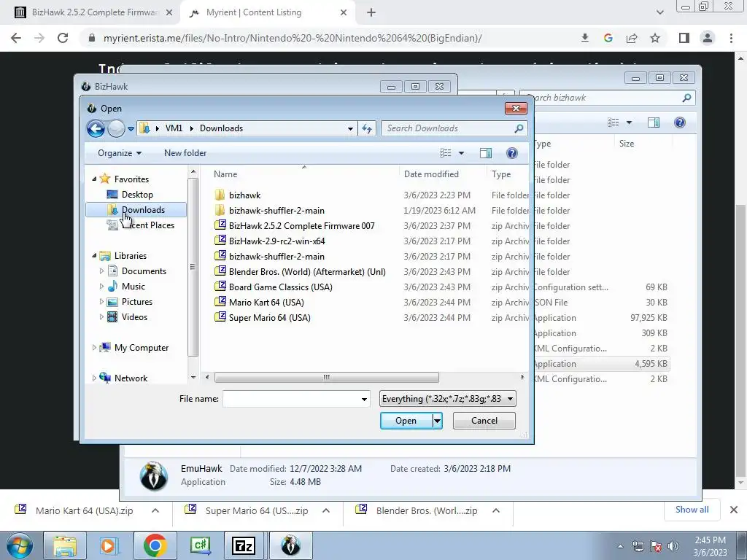The image size is (747, 560).
Task: Click New folder in the toolbar
Action: pos(185,153)
